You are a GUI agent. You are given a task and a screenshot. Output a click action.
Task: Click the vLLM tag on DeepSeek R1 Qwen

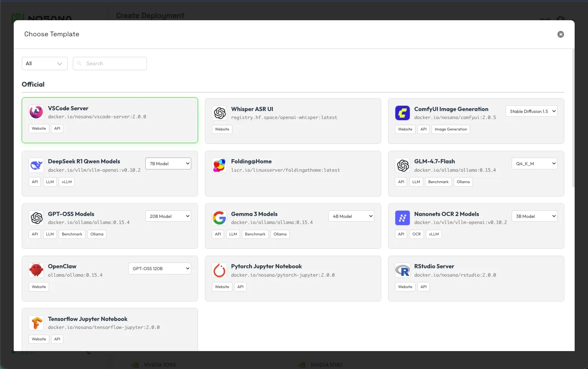[x=67, y=182]
